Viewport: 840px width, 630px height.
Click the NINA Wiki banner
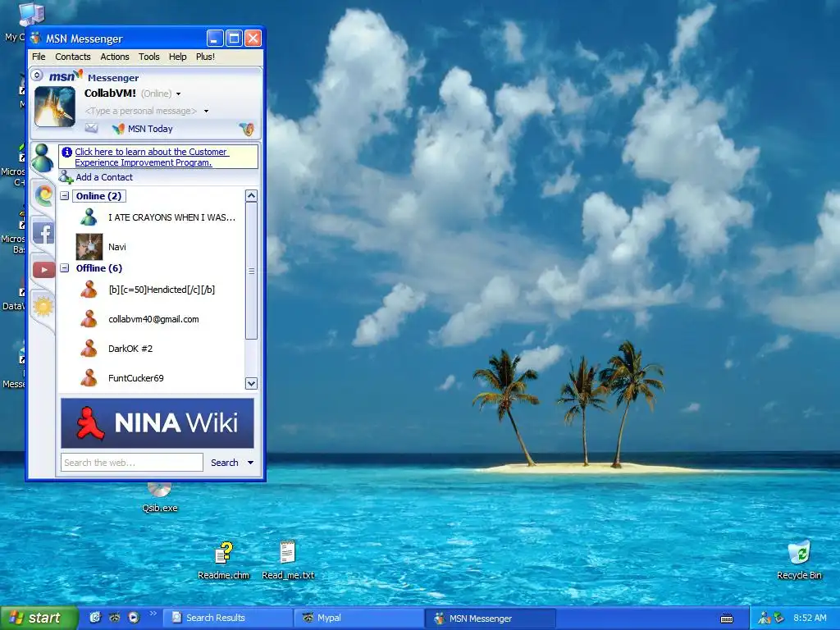(x=157, y=423)
